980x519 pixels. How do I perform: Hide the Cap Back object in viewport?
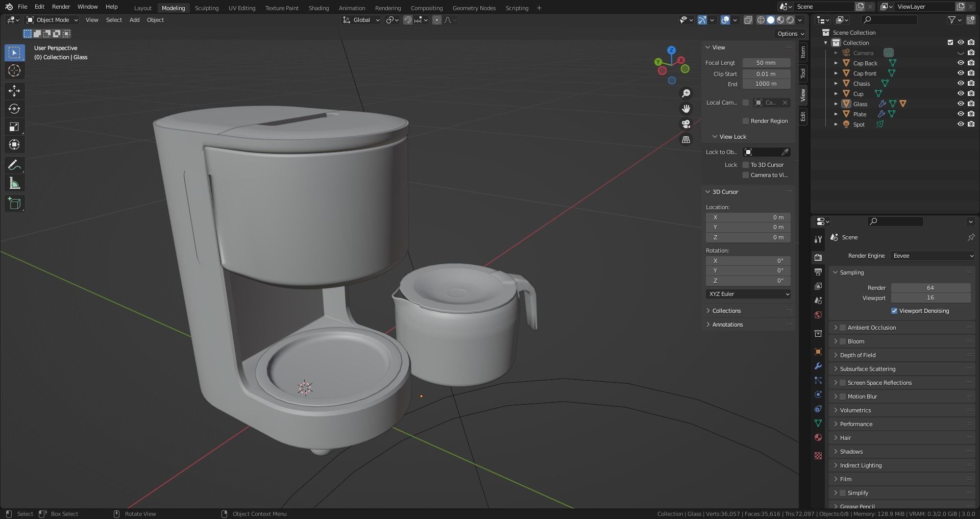[x=961, y=63]
